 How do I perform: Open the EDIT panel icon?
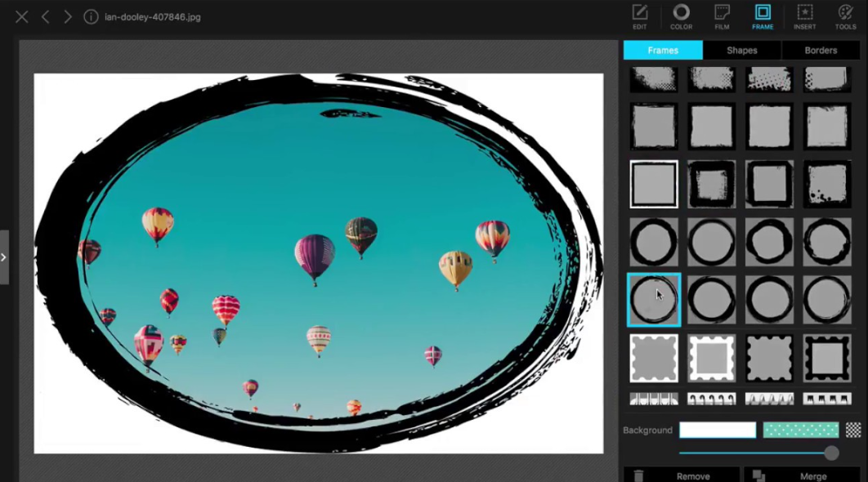[x=639, y=16]
